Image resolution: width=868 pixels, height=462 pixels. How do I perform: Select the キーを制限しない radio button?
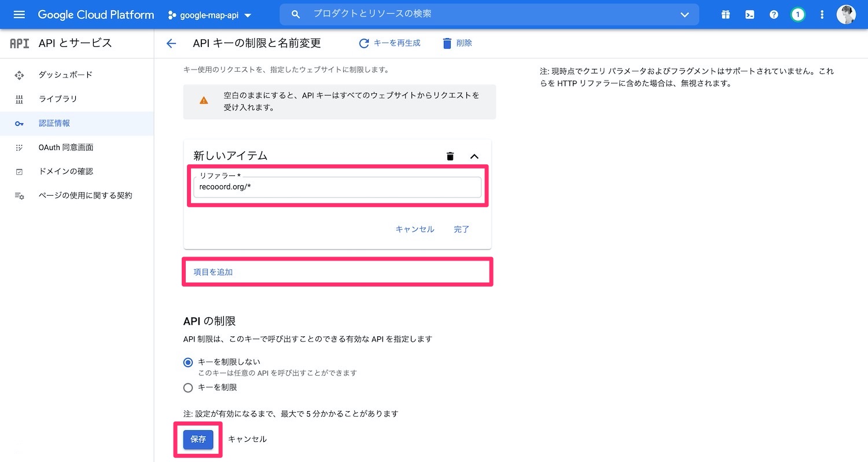tap(187, 362)
